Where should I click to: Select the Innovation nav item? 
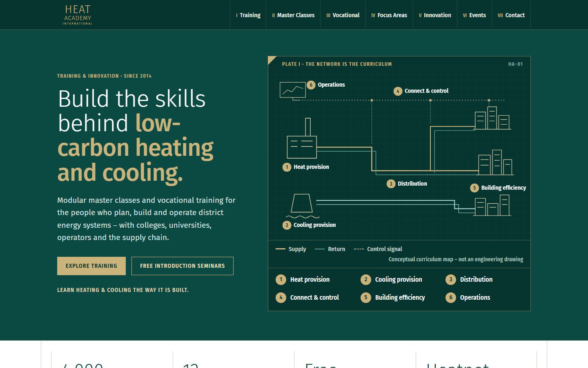tap(435, 15)
